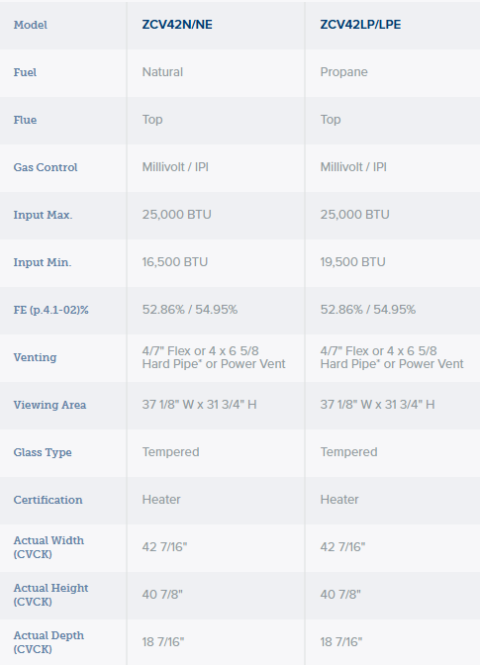The width and height of the screenshot is (480, 665).
Task: Click the FE (p.4.1-02)% label
Action: [51, 310]
